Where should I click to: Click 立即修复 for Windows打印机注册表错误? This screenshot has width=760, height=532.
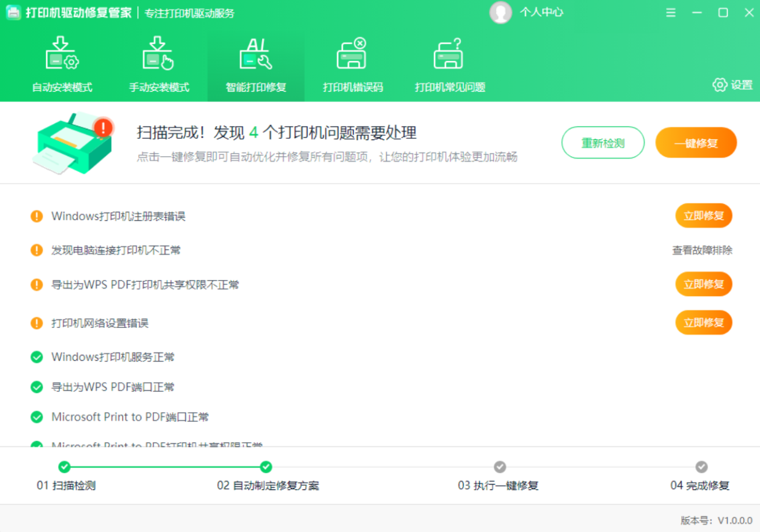coord(704,216)
